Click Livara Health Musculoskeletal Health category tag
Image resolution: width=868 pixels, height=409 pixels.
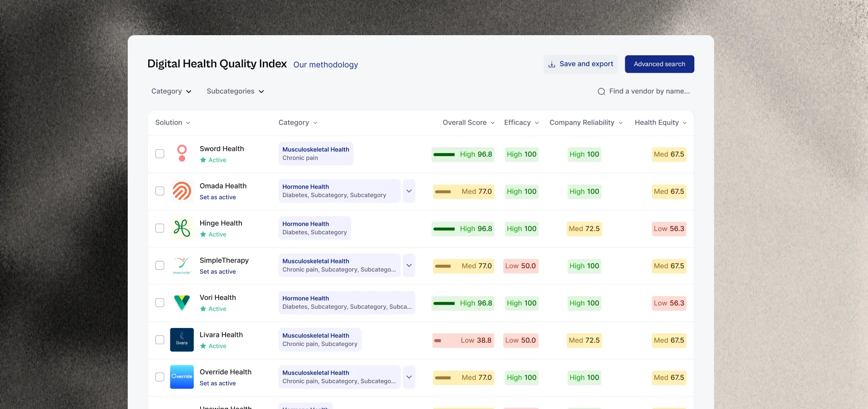coord(320,340)
